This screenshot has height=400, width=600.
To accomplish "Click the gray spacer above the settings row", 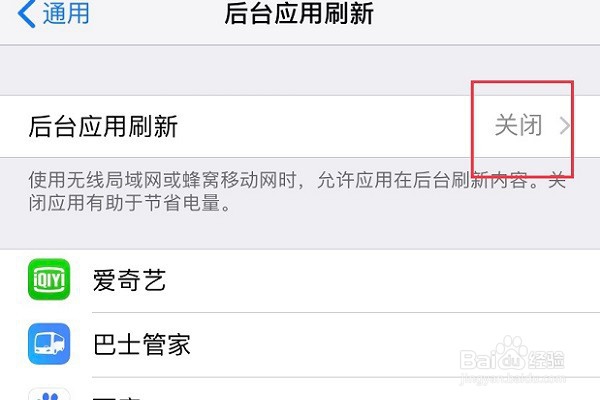I will point(300,70).
